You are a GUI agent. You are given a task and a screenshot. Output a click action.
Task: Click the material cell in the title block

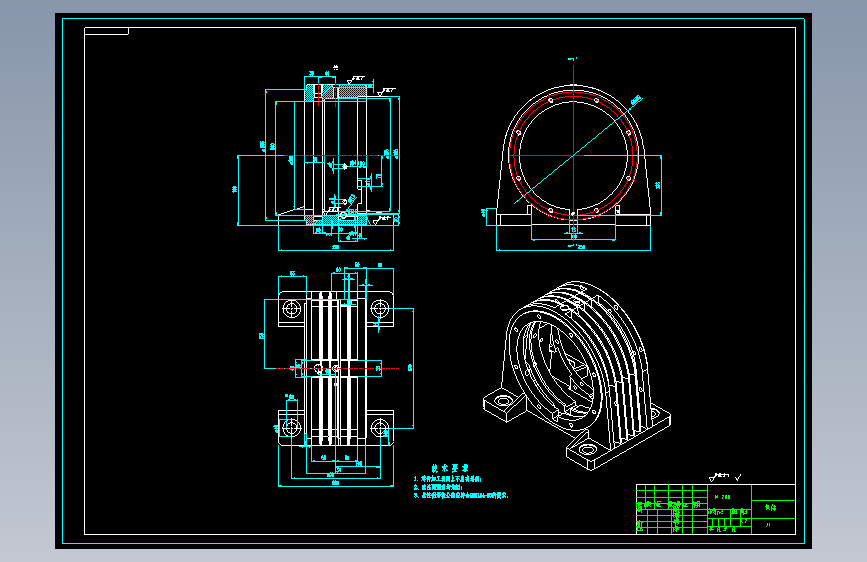(729, 497)
